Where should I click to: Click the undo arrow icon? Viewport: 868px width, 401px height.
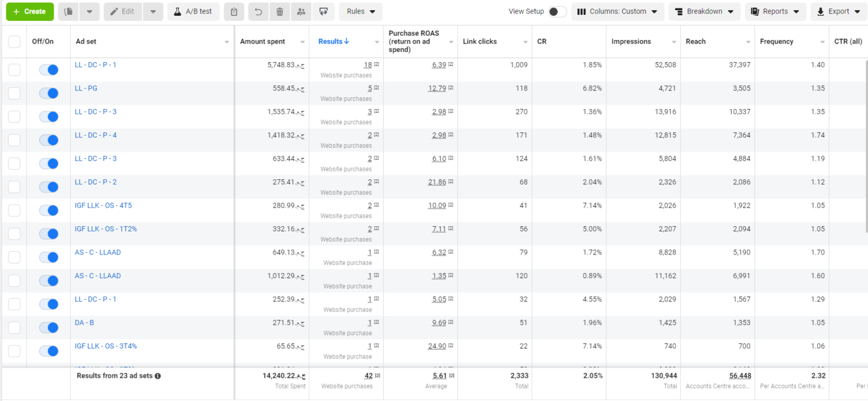(258, 12)
